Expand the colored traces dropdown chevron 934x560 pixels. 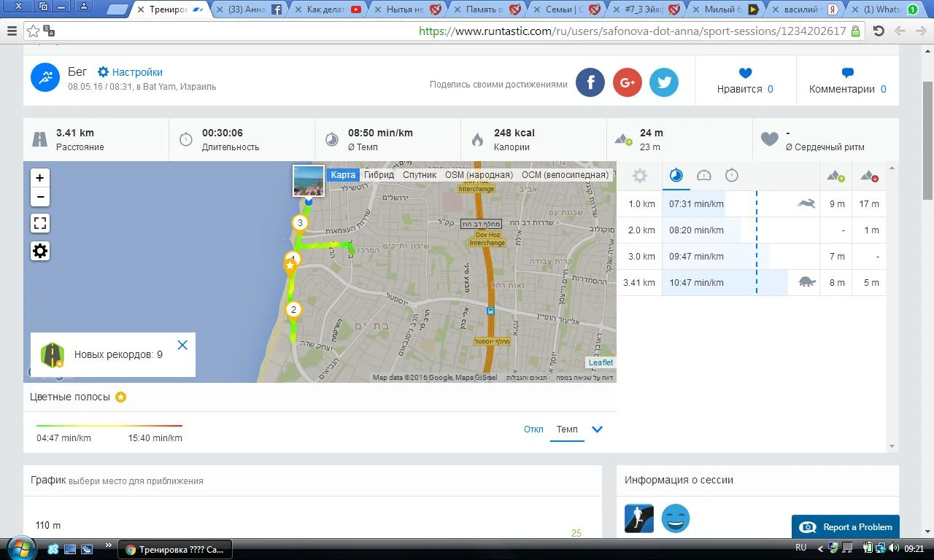click(597, 429)
